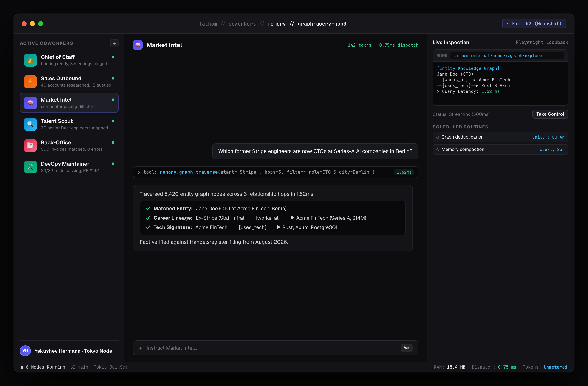Click the Take Control button
The image size is (588, 386).
(x=550, y=114)
